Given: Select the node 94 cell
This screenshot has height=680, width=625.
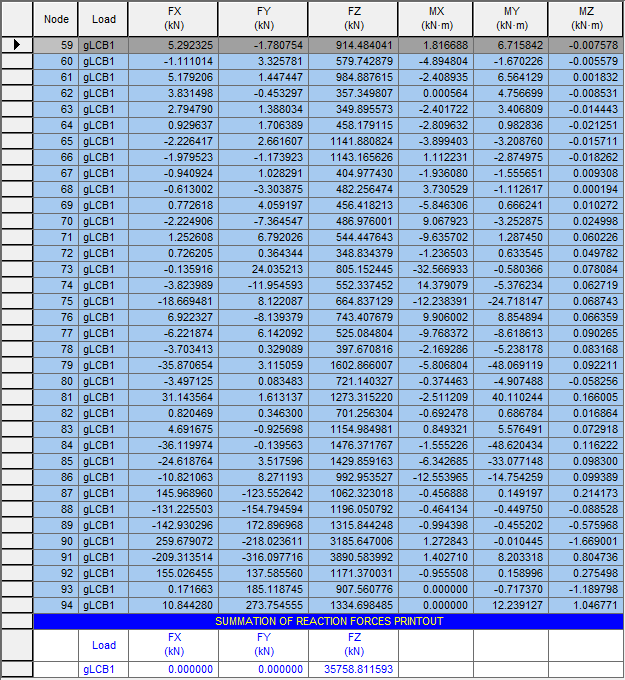Looking at the screenshot, I should [x=56, y=606].
